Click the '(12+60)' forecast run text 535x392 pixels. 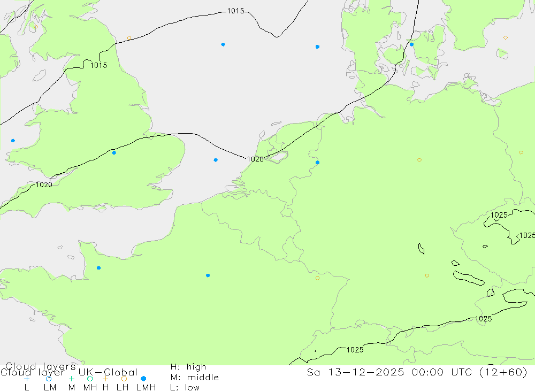tap(503, 372)
